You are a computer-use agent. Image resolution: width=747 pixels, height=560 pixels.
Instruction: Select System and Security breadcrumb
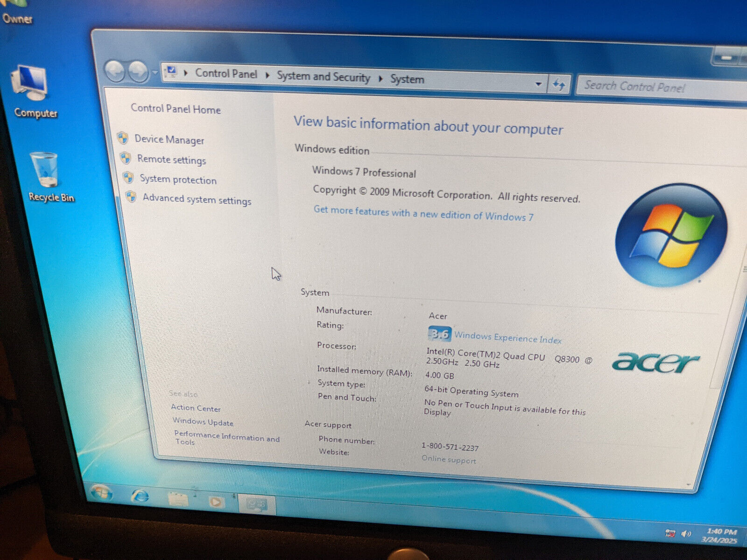[323, 77]
